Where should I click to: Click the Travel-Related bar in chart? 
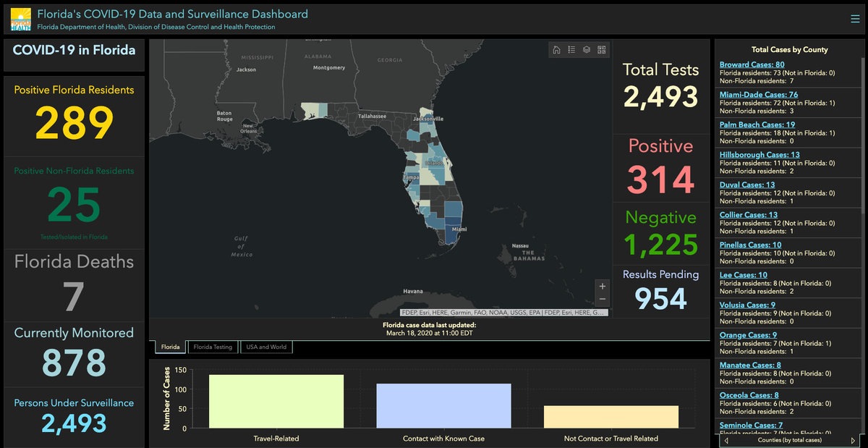(x=276, y=402)
